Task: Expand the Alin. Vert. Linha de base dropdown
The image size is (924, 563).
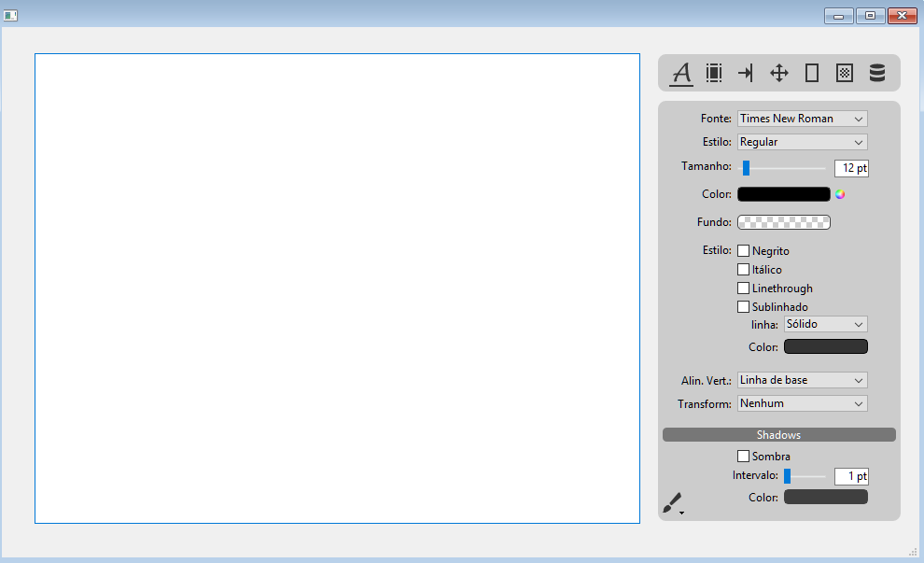Action: pos(802,380)
